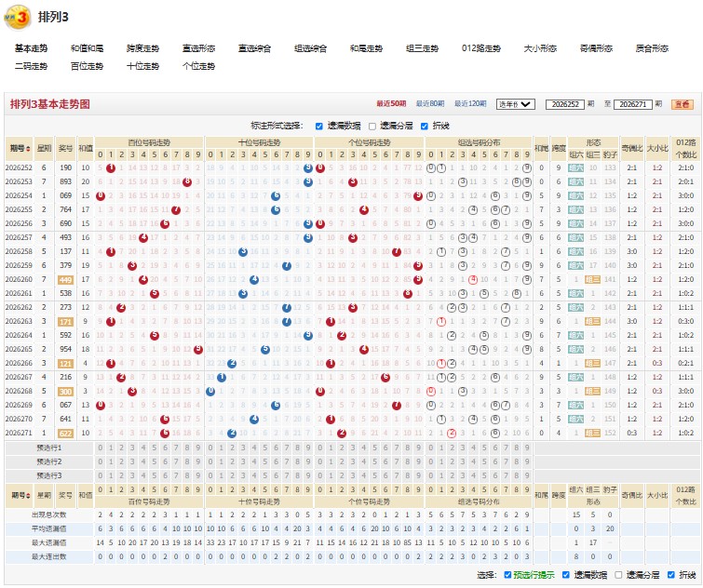Open 基本走势 menu item
Image resolution: width=703 pixels, height=588 pixels.
tap(31, 48)
